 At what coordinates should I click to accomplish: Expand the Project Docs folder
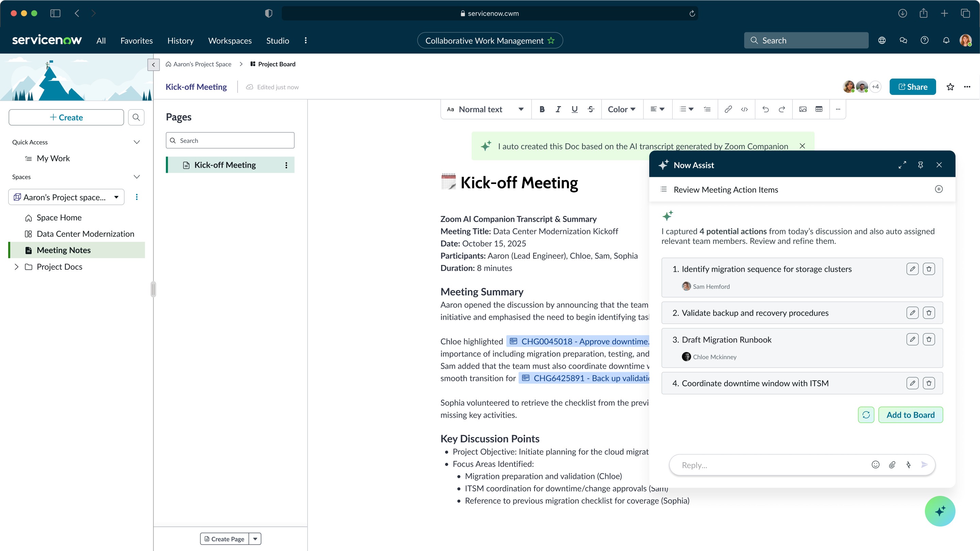pyautogui.click(x=16, y=267)
